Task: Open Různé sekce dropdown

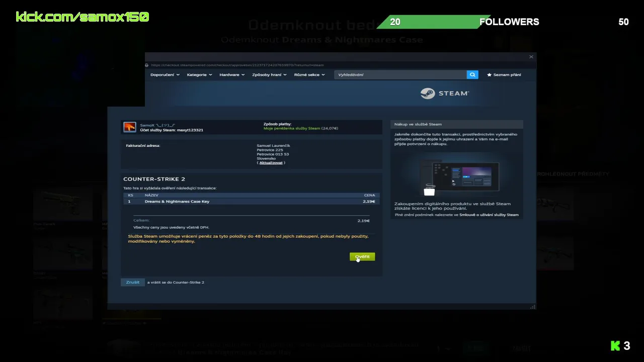Action: click(309, 75)
